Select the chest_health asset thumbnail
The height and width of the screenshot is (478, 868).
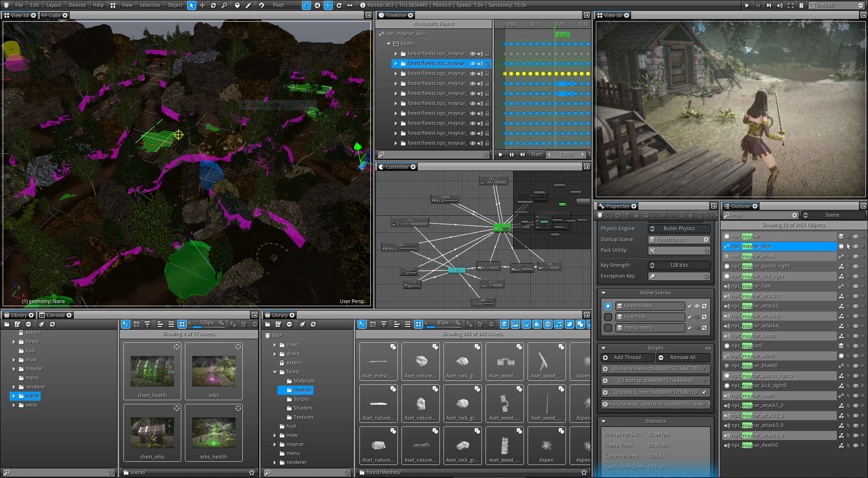(152, 371)
